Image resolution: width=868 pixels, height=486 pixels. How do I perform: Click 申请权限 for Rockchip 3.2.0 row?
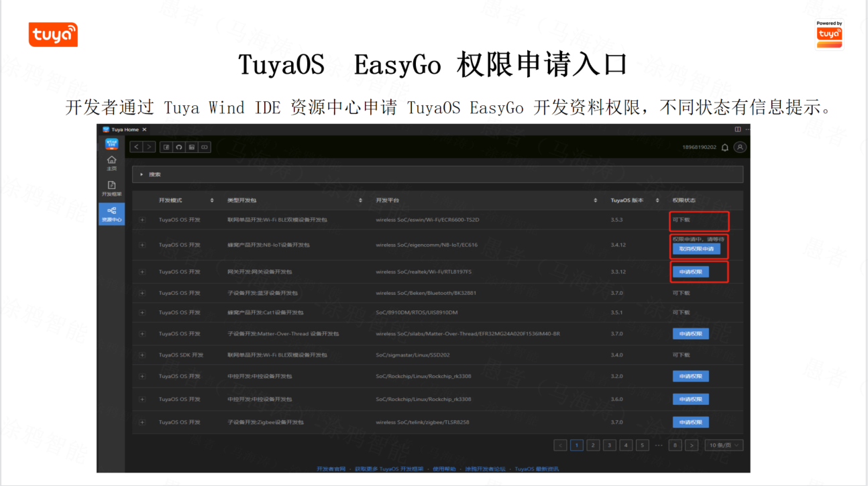690,376
